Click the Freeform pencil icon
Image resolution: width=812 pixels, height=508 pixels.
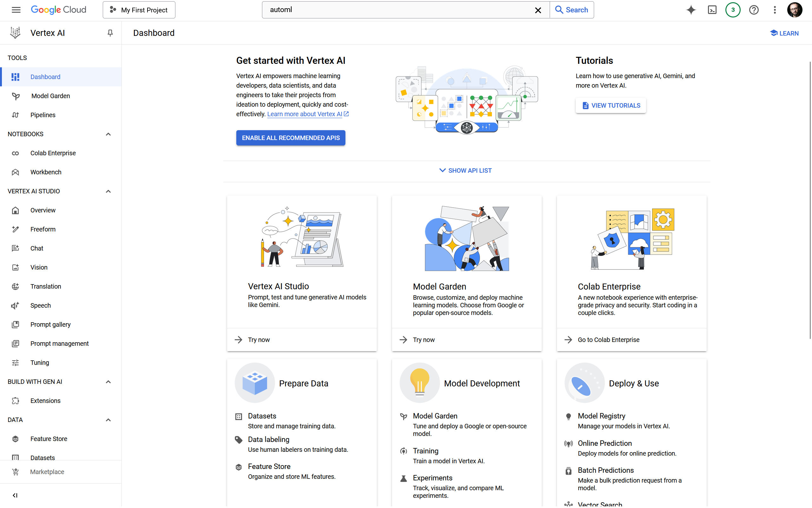pyautogui.click(x=16, y=229)
